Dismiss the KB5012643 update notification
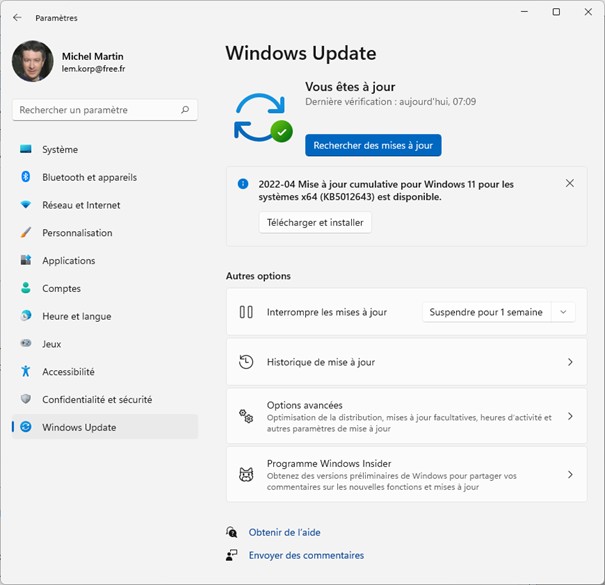 (569, 183)
